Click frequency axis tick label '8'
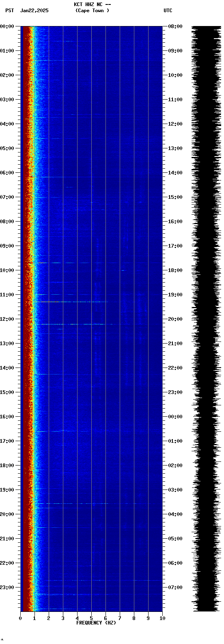Viewport: 224px width, 644px height. tap(134, 618)
